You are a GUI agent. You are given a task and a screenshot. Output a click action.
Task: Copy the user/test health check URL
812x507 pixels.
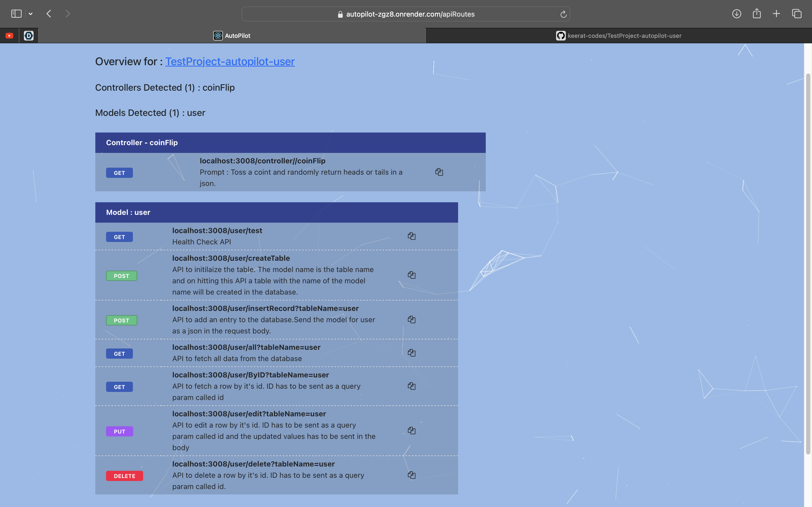[411, 236]
